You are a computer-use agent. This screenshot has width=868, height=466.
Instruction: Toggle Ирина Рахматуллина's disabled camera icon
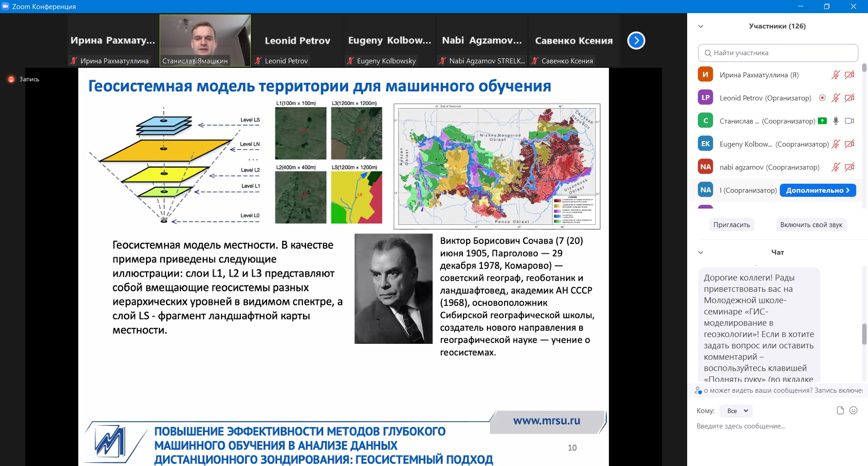849,75
